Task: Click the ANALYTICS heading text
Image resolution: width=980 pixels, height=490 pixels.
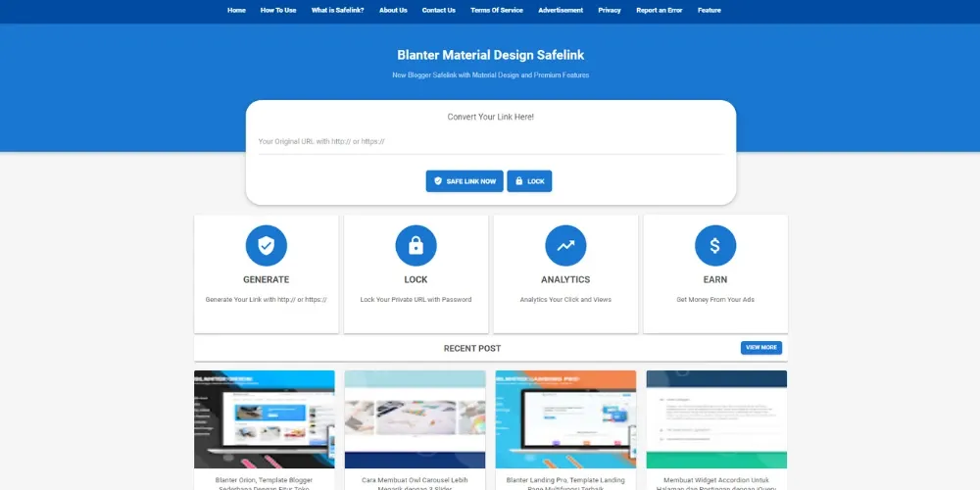Action: click(565, 280)
